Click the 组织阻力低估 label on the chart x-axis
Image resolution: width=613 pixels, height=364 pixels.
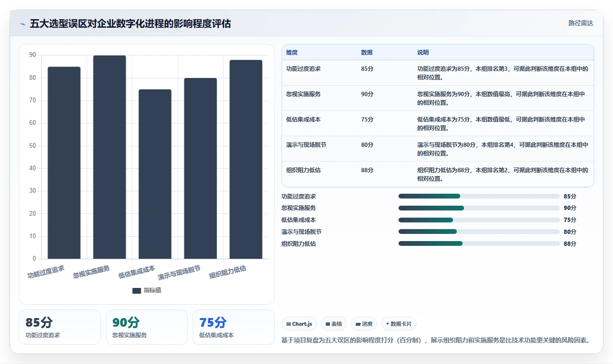228,272
